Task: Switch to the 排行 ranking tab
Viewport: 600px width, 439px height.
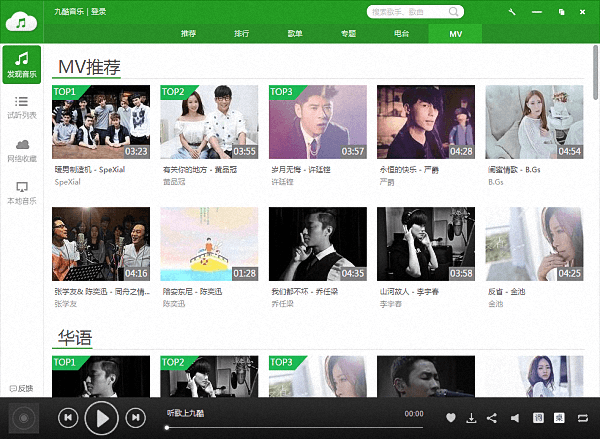Action: coord(242,33)
